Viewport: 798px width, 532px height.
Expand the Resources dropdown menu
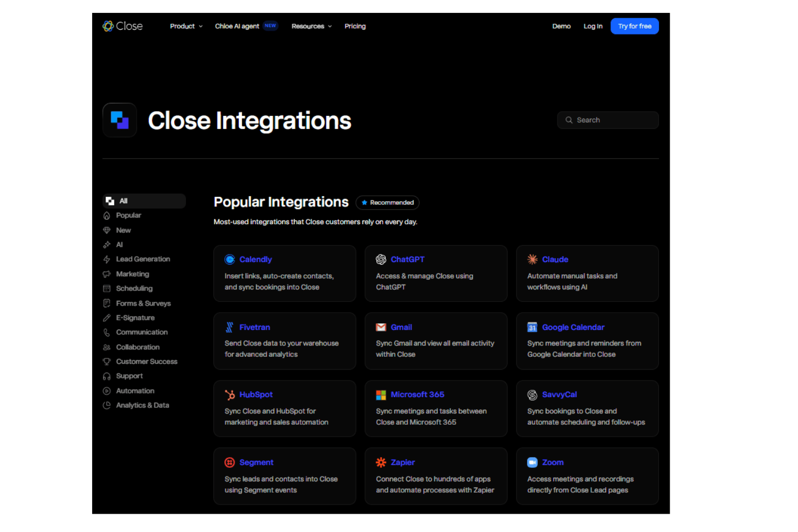(311, 26)
